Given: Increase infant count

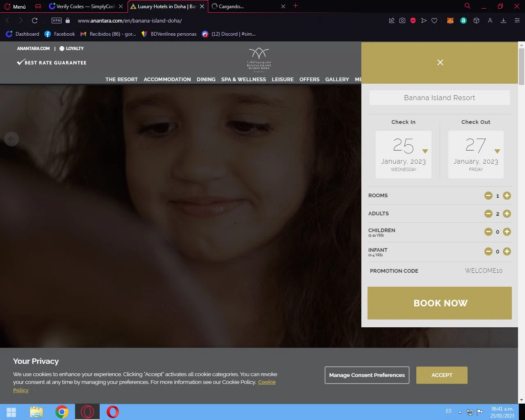Looking at the screenshot, I should pos(507,251).
